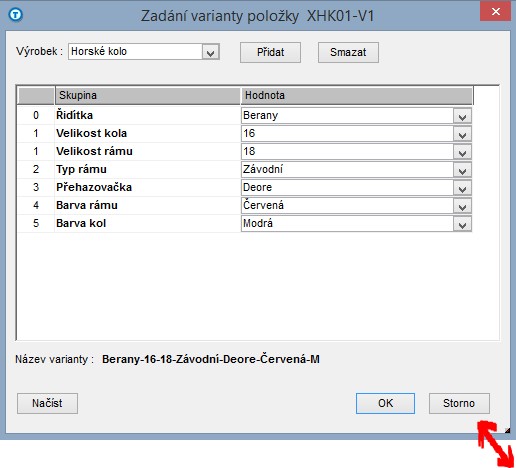Click the Přidat button
The width and height of the screenshot is (516, 468).
(270, 52)
